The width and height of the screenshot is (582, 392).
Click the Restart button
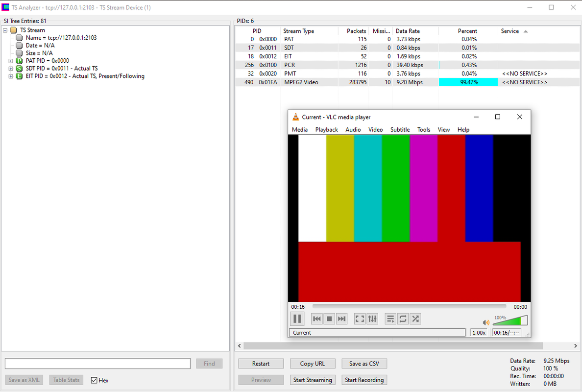(x=261, y=364)
